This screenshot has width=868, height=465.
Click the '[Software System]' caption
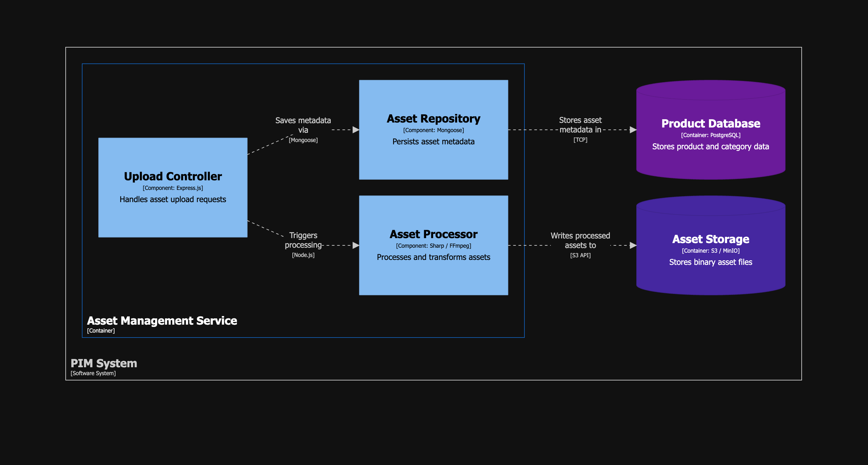[x=93, y=373]
